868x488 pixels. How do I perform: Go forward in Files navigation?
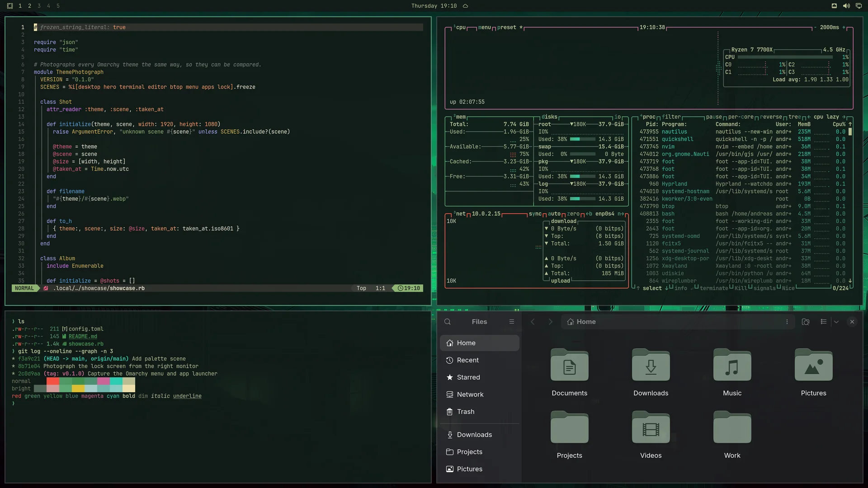(x=550, y=322)
